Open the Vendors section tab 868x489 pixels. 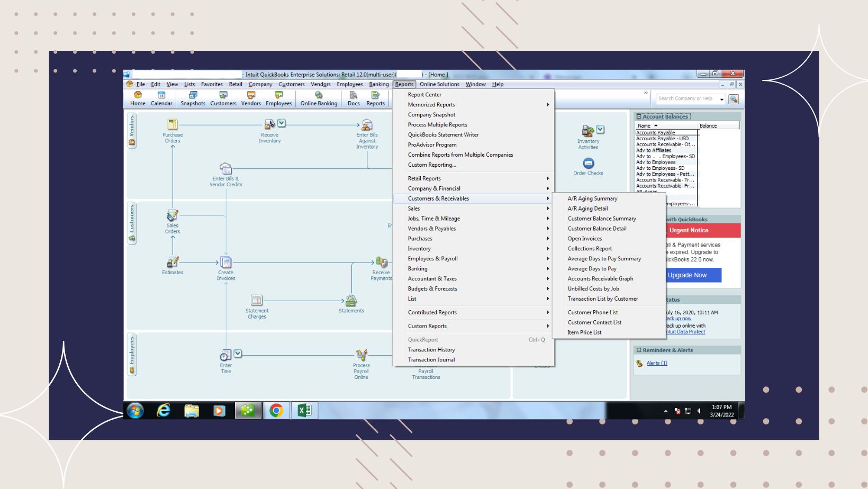pyautogui.click(x=132, y=131)
